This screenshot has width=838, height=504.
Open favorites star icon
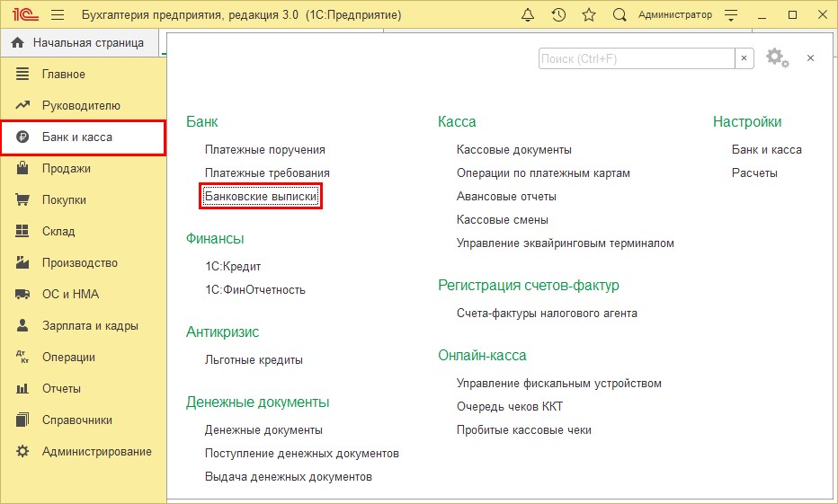[589, 15]
